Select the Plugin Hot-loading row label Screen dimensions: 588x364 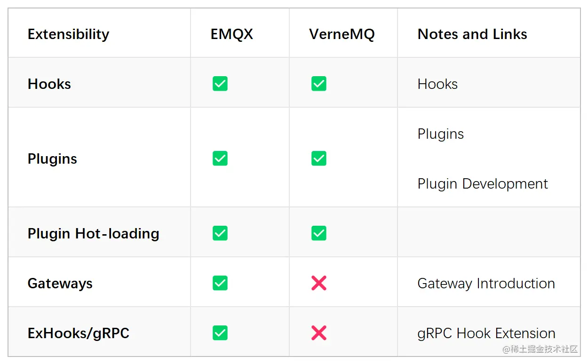coord(94,234)
